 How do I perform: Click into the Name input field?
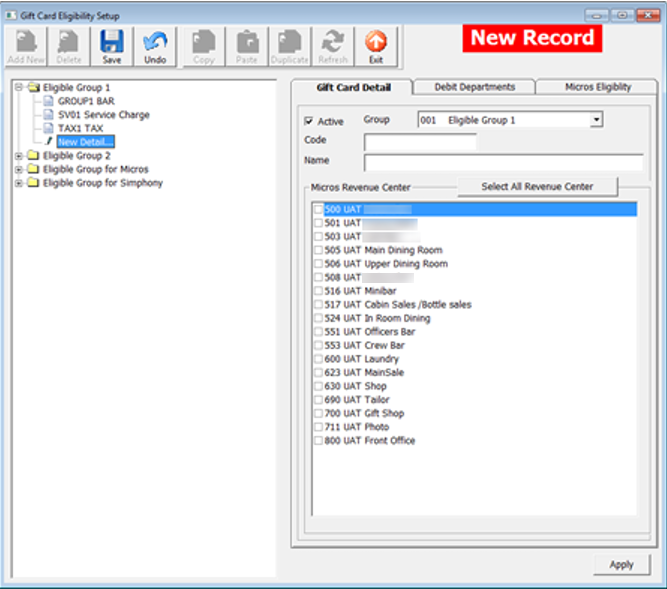pos(504,162)
